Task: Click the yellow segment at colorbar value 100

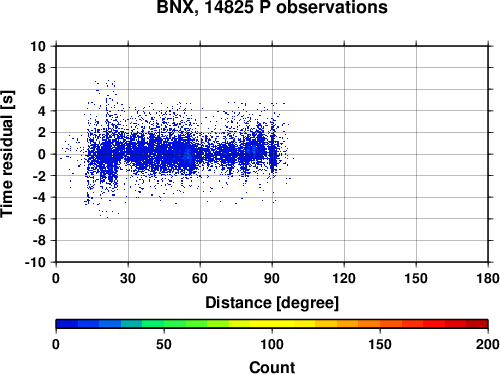Action: [272, 324]
